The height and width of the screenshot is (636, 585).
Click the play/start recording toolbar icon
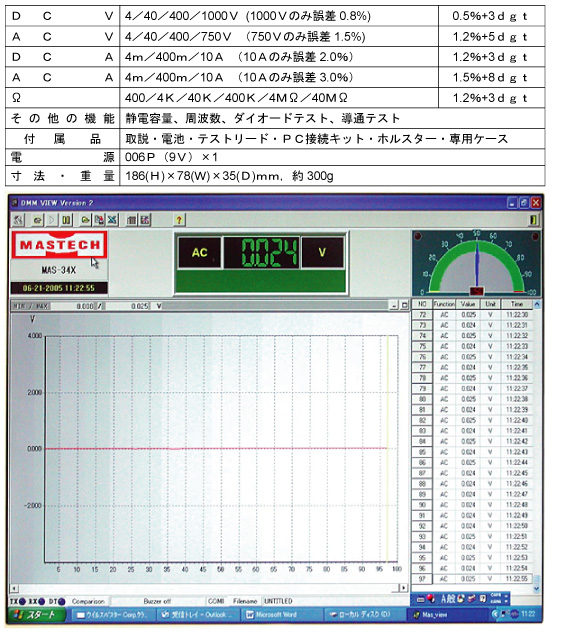[52, 220]
